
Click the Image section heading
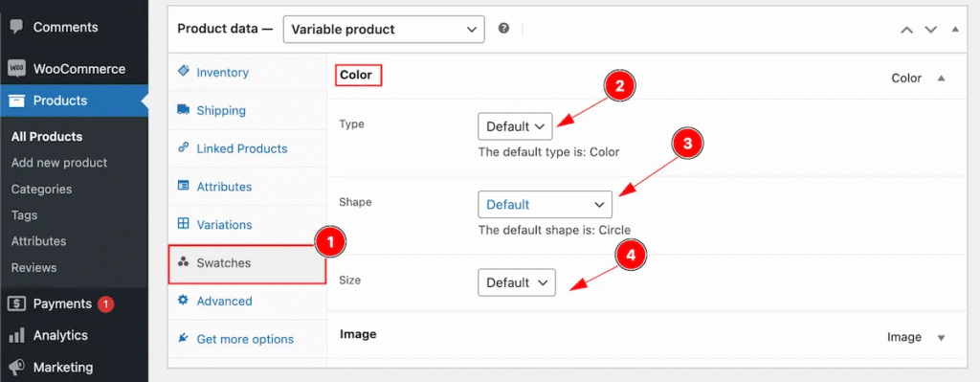[x=358, y=334]
